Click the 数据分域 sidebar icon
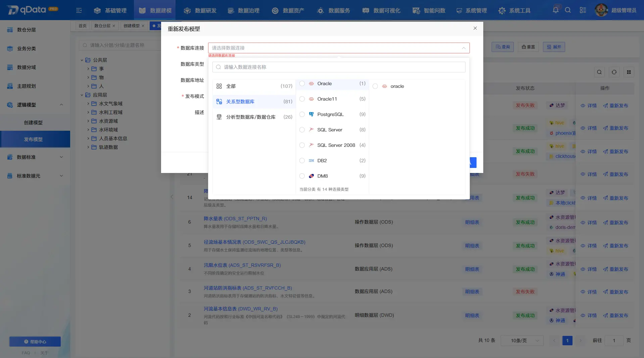The image size is (644, 358). (x=10, y=67)
